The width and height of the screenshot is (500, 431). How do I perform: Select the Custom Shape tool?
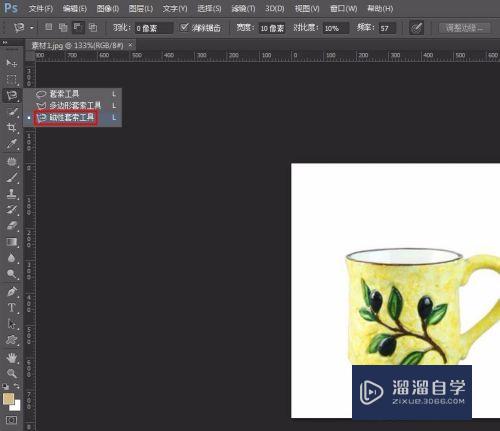(11, 340)
